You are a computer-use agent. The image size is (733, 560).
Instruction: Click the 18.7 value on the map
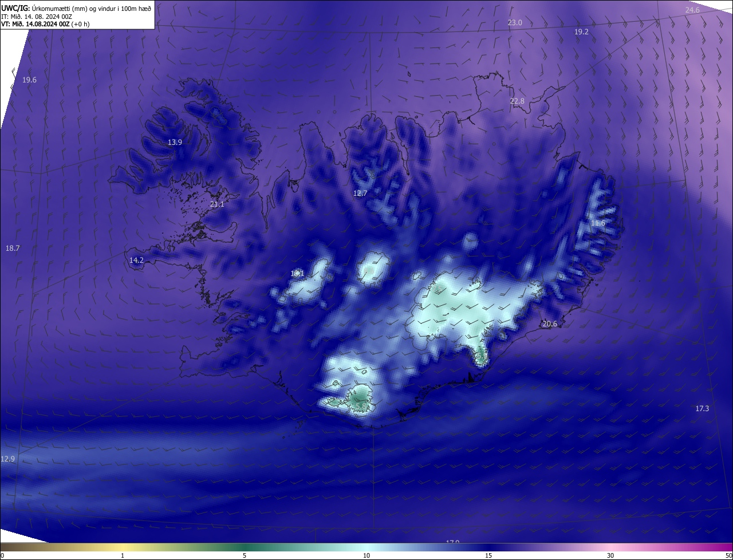13,248
